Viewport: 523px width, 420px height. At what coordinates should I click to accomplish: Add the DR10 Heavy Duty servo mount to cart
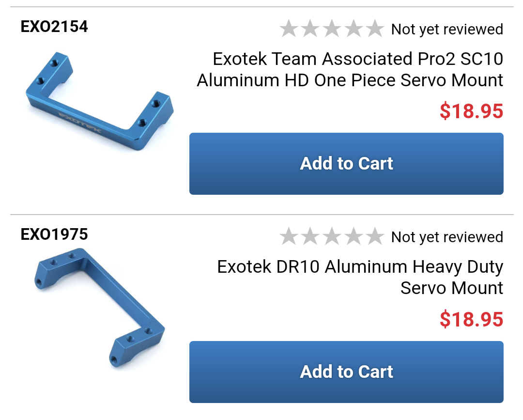(x=346, y=372)
